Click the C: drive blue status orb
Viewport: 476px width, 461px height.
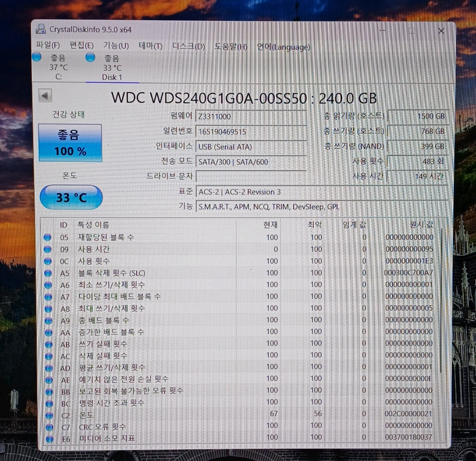point(37,57)
